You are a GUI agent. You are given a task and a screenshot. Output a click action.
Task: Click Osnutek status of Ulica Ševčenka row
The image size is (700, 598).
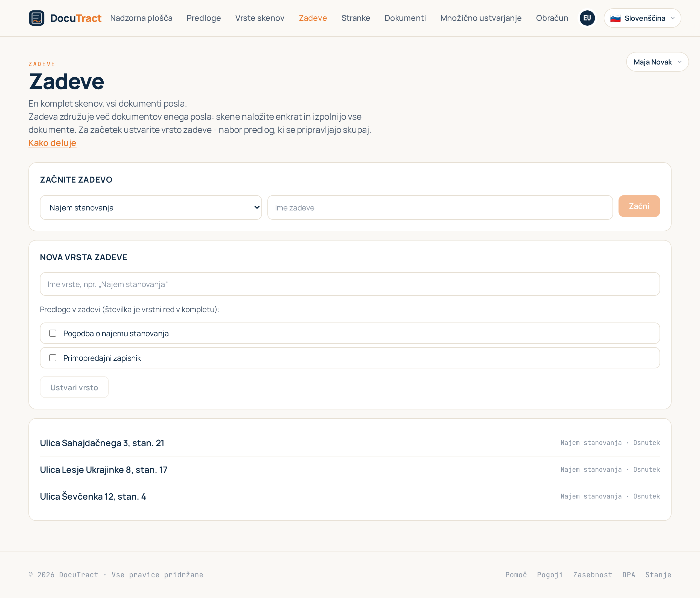click(646, 496)
